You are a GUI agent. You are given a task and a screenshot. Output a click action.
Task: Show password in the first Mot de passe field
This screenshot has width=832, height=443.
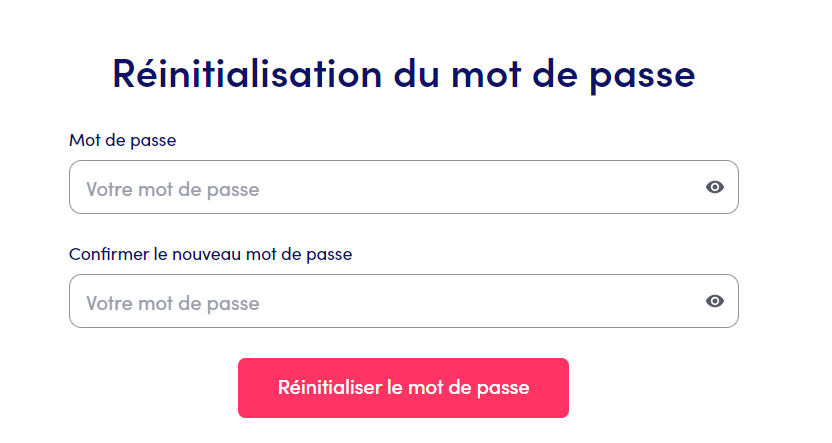click(714, 187)
